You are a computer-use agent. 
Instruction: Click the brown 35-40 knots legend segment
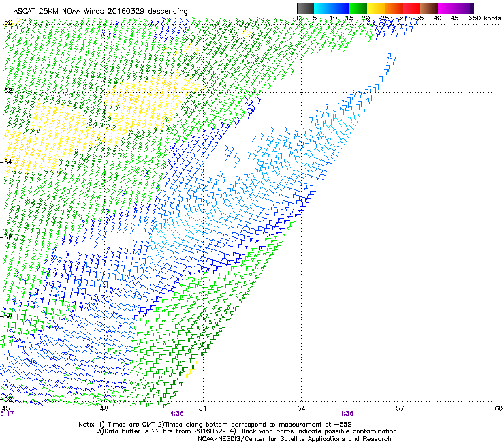[x=429, y=8]
